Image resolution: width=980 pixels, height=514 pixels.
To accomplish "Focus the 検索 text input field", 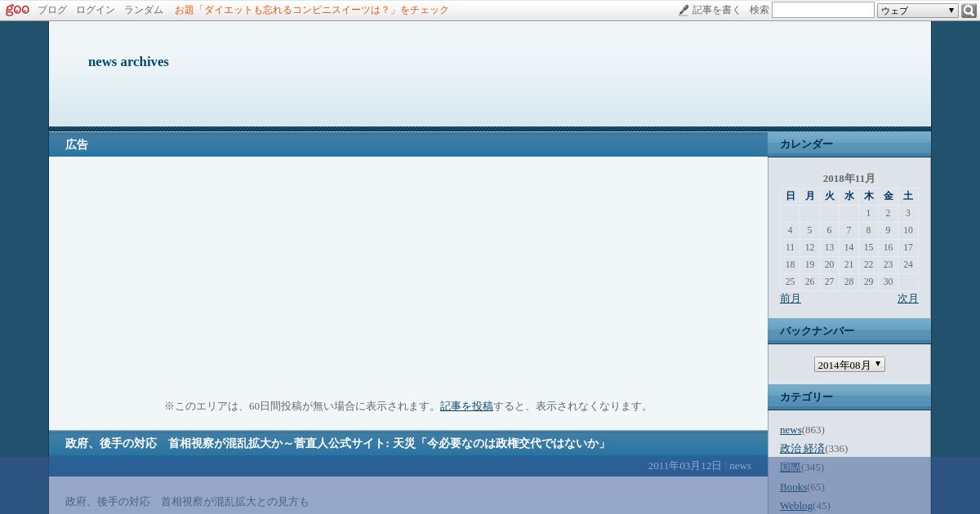I will [823, 10].
